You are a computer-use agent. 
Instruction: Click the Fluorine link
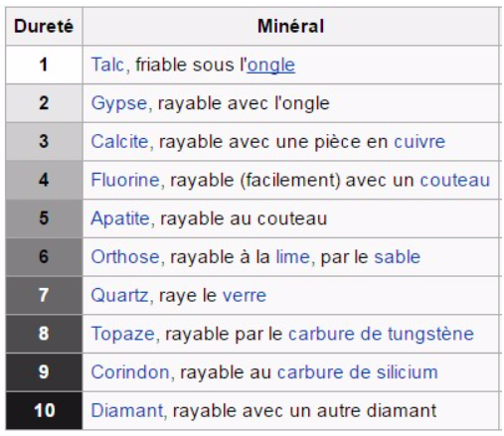point(125,180)
